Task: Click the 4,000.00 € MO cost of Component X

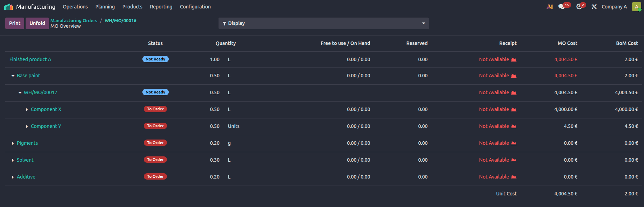Action: (566, 109)
